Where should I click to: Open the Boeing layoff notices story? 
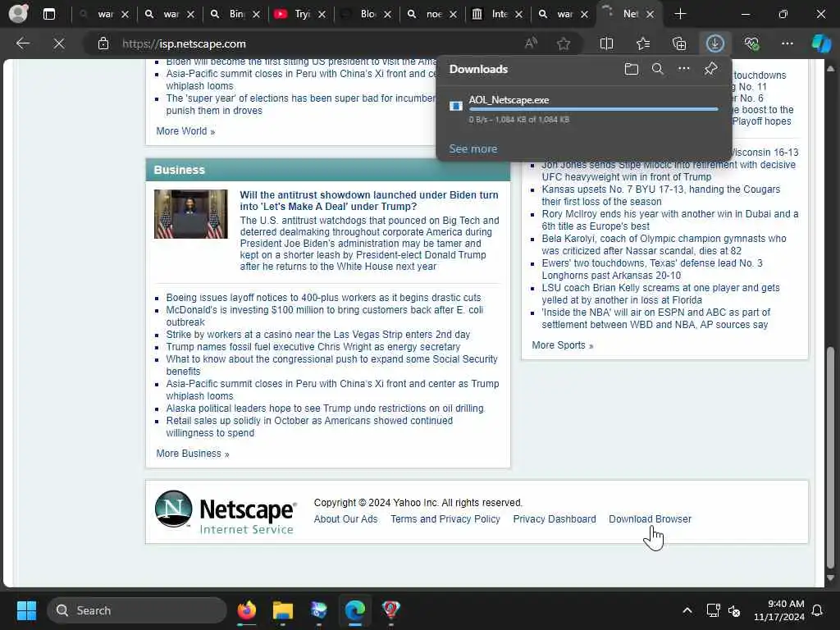click(323, 298)
